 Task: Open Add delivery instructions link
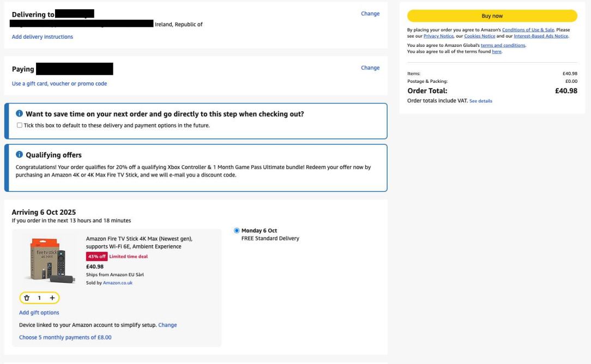[x=42, y=37]
